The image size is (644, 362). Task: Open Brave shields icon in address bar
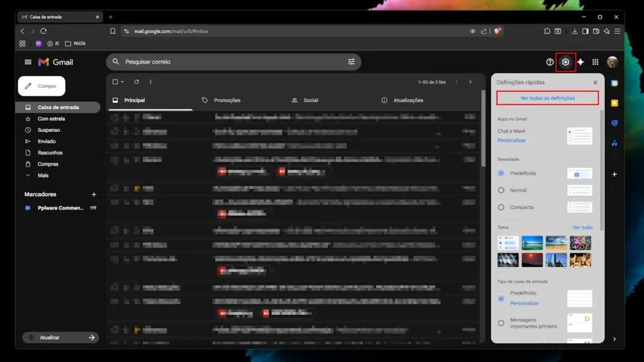click(x=497, y=31)
